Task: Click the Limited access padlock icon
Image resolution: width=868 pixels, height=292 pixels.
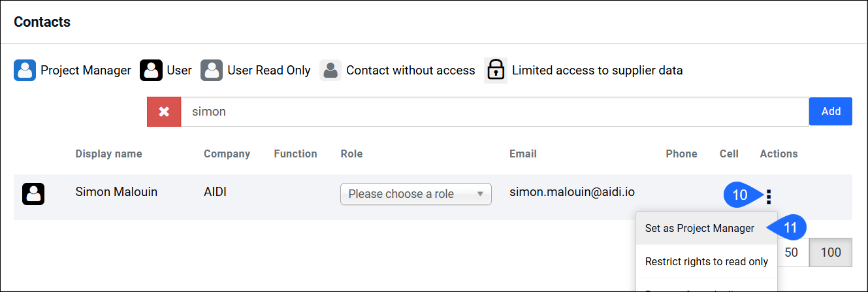Action: 496,70
